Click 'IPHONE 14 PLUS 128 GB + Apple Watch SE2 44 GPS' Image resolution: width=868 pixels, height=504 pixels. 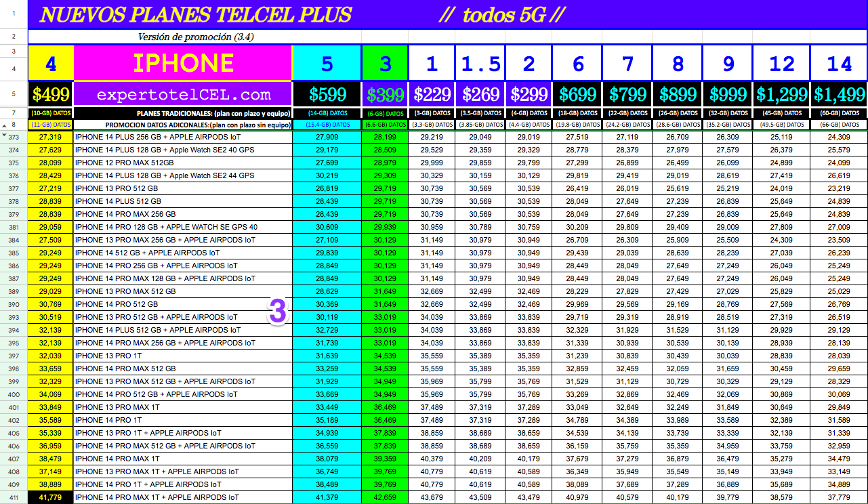183,175
